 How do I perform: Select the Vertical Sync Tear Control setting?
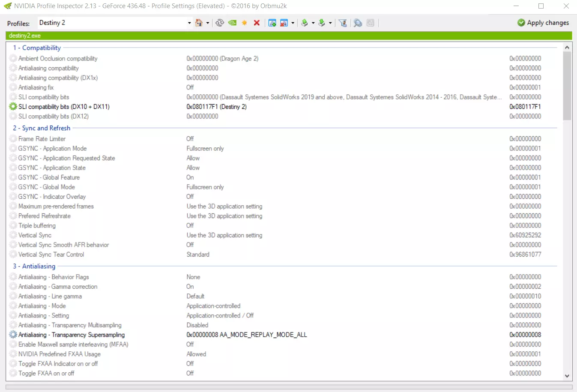coord(51,254)
